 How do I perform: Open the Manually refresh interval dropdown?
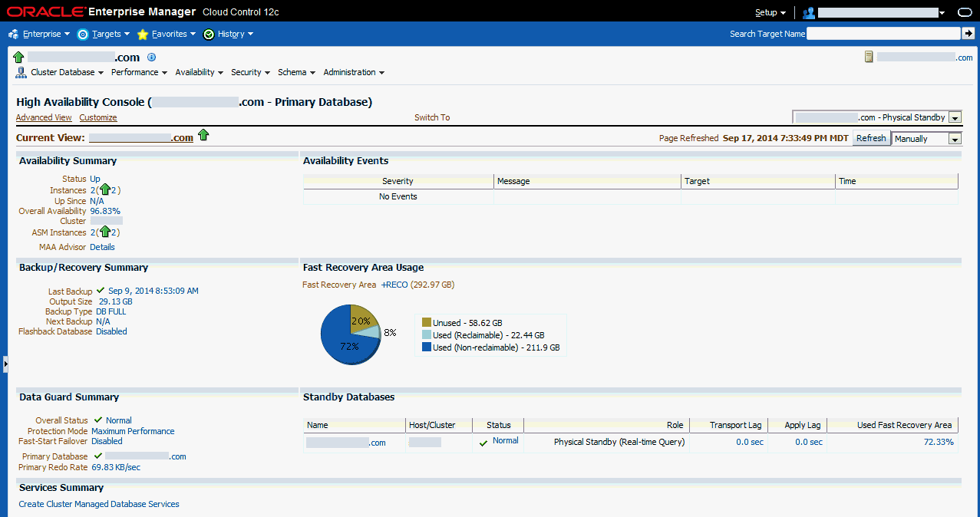955,139
